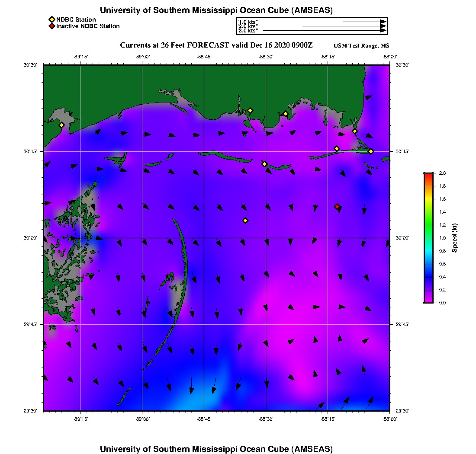Image resolution: width=476 pixels, height=454 pixels.
Task: Click the westernmost yellow NDBC station marker
Action: [x=61, y=125]
